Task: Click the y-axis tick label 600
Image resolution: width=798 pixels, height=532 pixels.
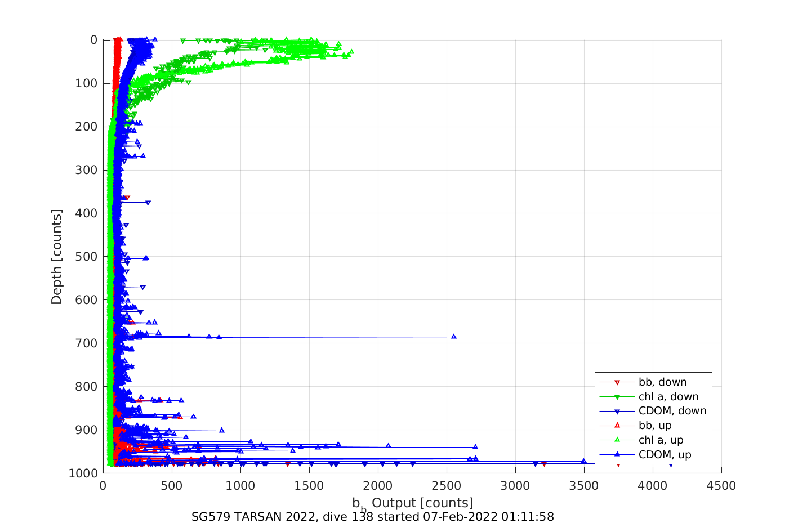Action: [x=86, y=300]
